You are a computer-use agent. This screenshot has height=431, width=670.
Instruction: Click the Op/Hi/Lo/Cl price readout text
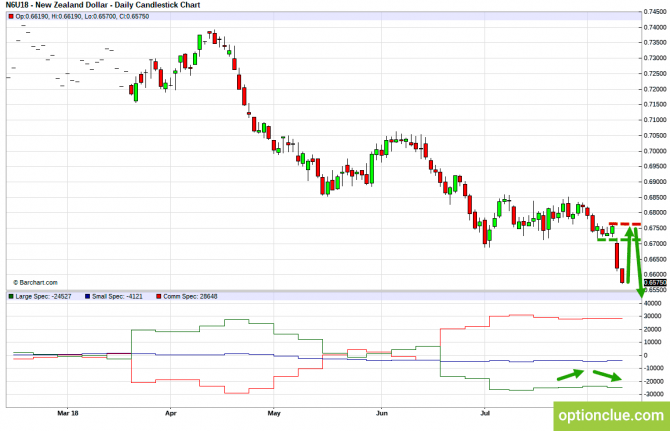(82, 17)
